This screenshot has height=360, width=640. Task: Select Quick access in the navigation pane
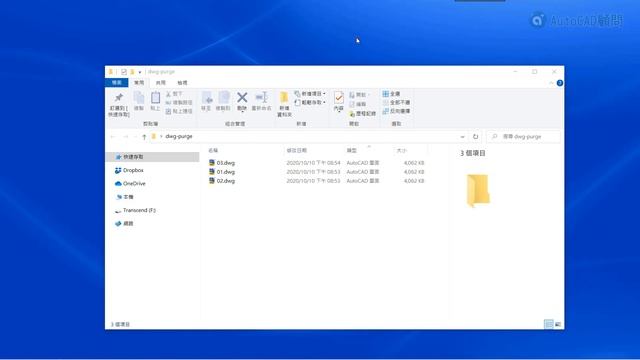(153, 157)
